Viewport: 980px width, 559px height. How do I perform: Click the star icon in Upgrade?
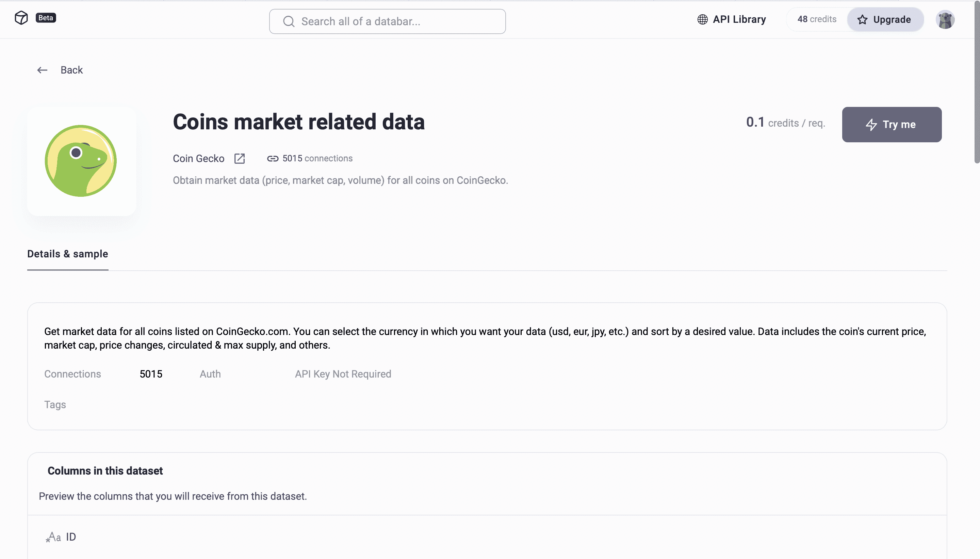tap(862, 20)
